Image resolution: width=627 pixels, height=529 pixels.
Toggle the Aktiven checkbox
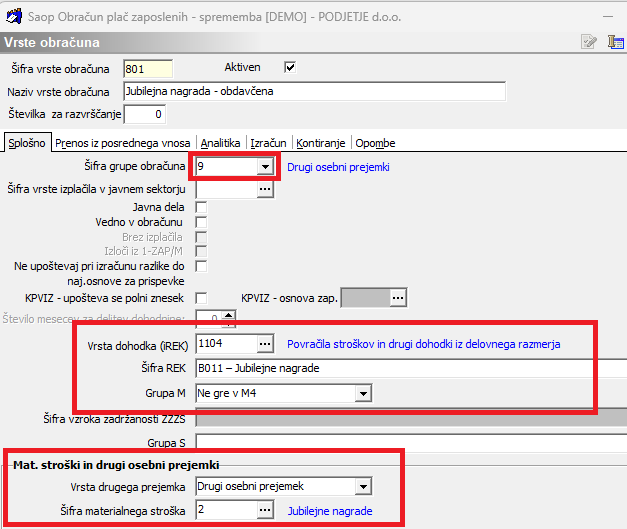pyautogui.click(x=290, y=67)
